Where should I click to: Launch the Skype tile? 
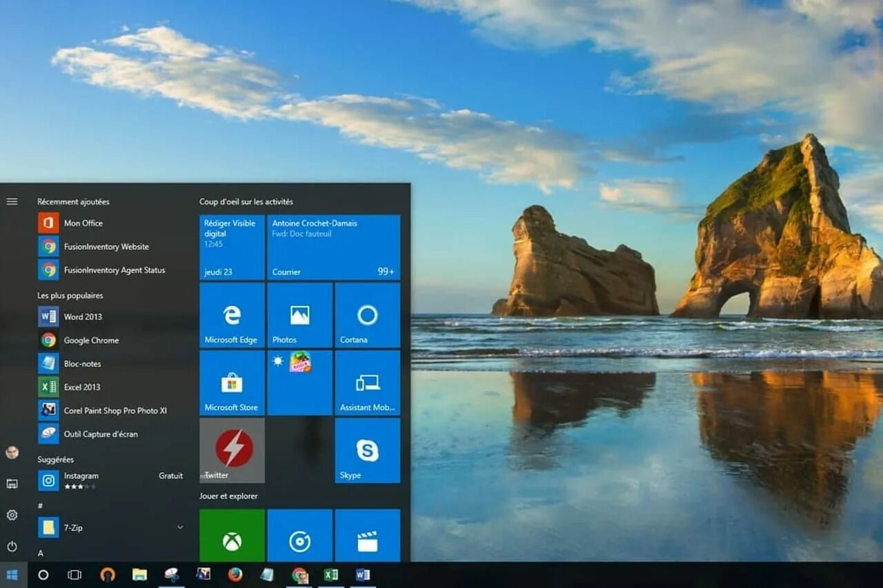(x=367, y=450)
